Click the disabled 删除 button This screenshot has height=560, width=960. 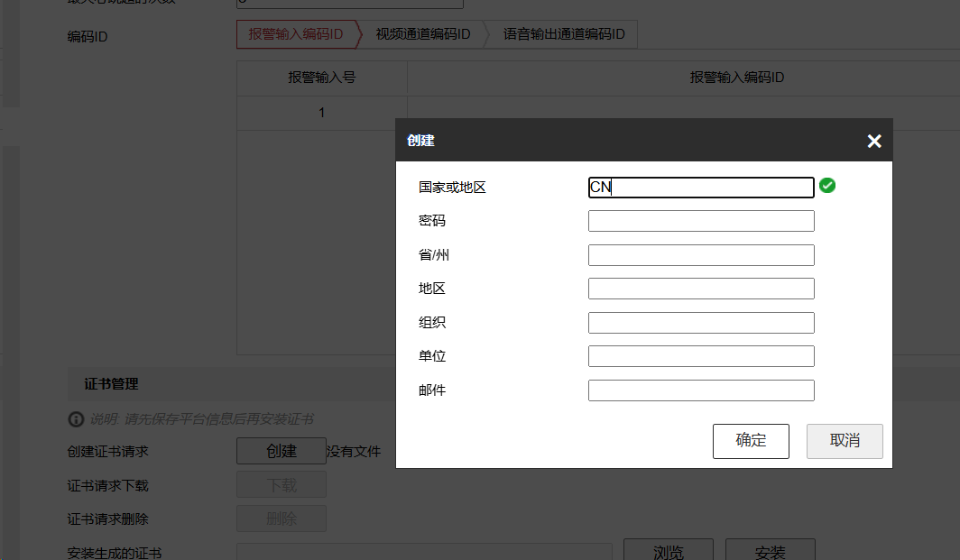281,519
